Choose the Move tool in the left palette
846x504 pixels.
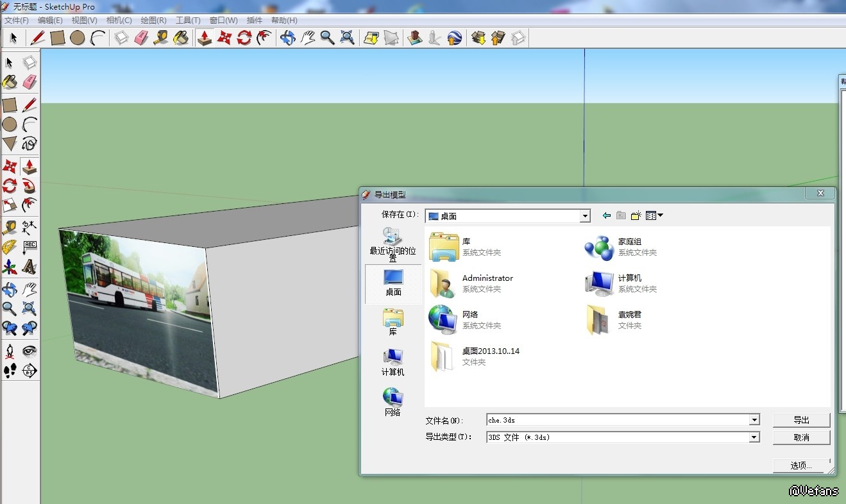pos(10,167)
